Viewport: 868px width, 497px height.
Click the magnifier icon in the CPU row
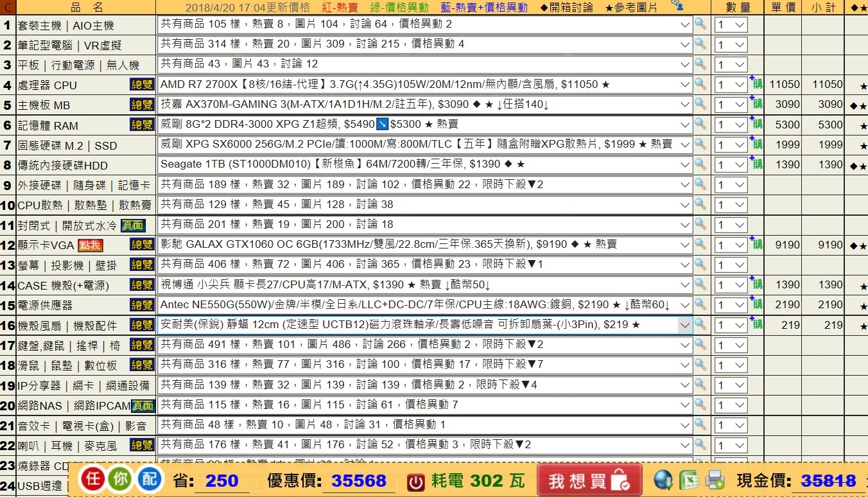[700, 84]
